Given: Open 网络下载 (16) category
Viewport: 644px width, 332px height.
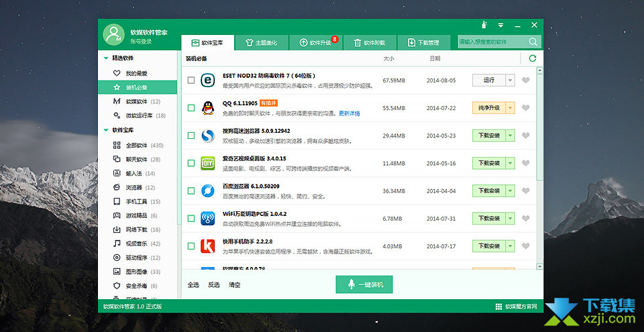Looking at the screenshot, I should coord(137,229).
